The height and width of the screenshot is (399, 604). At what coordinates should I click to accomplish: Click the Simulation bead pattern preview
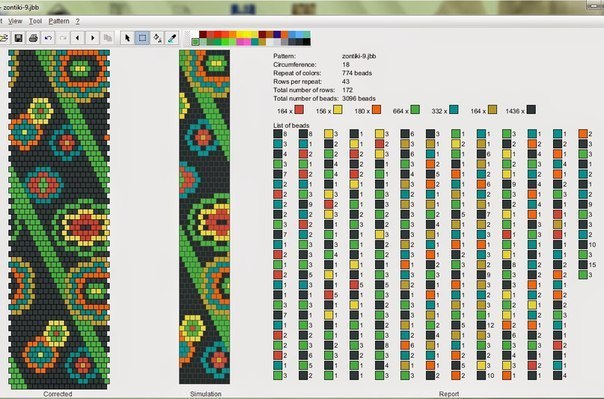point(205,217)
